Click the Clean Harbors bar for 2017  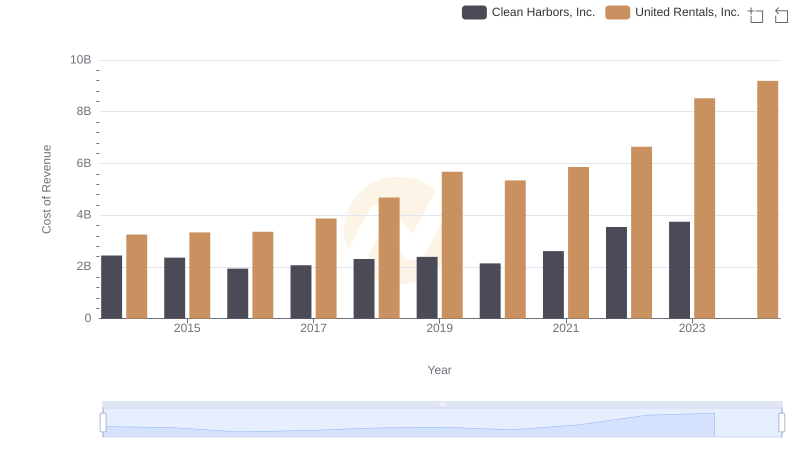tap(301, 292)
